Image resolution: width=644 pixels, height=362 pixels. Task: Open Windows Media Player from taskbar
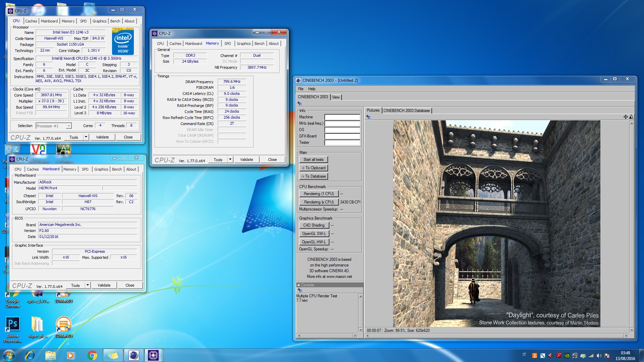click(x=71, y=355)
